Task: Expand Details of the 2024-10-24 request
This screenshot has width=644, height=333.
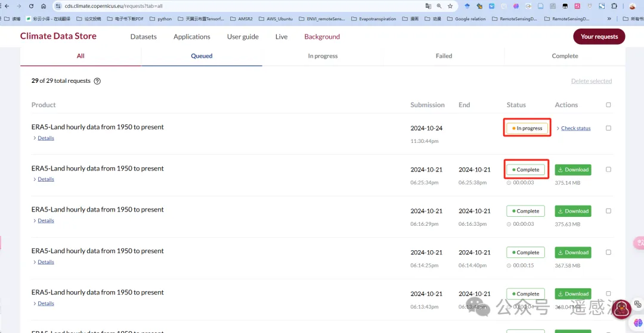Action: [x=45, y=138]
